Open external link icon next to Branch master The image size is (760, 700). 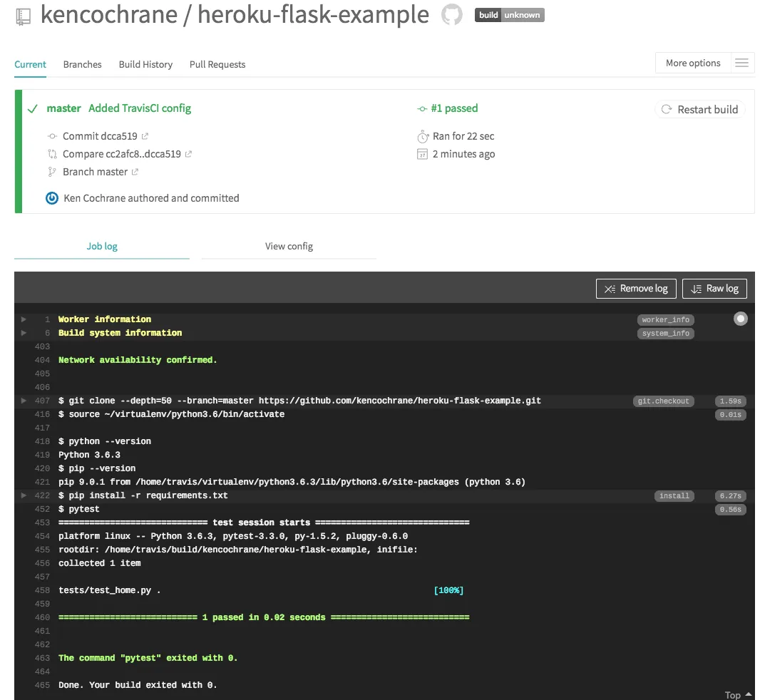coord(135,172)
